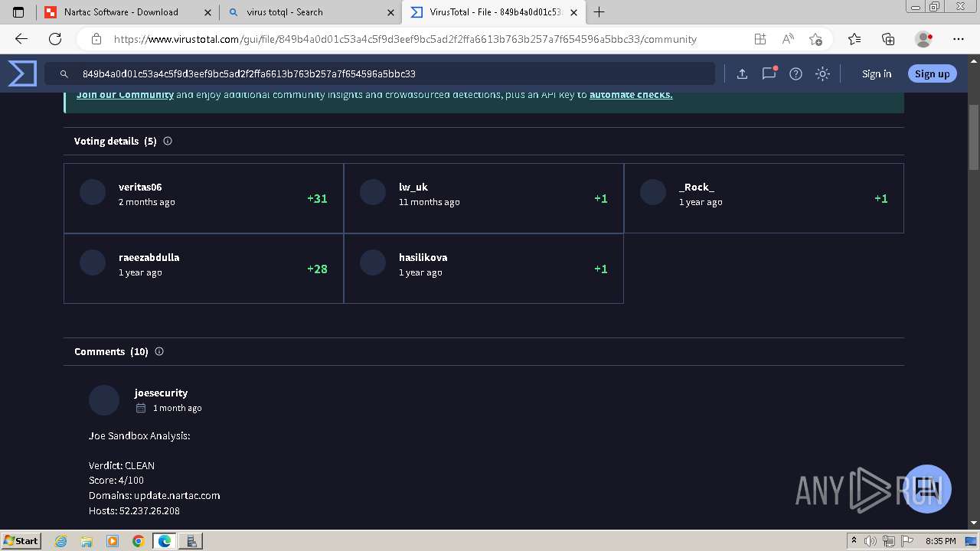Click the browser profile avatar icon
Screen dimensions: 980x551
pos(923,39)
